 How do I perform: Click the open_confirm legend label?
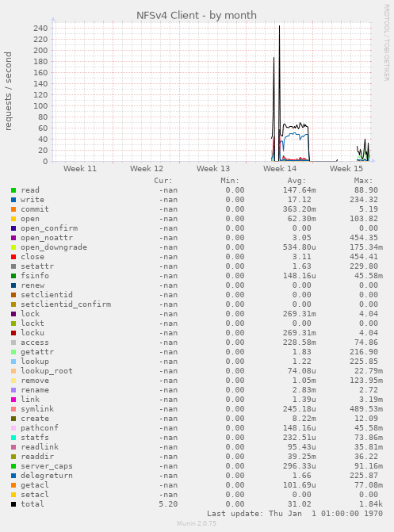coord(49,228)
